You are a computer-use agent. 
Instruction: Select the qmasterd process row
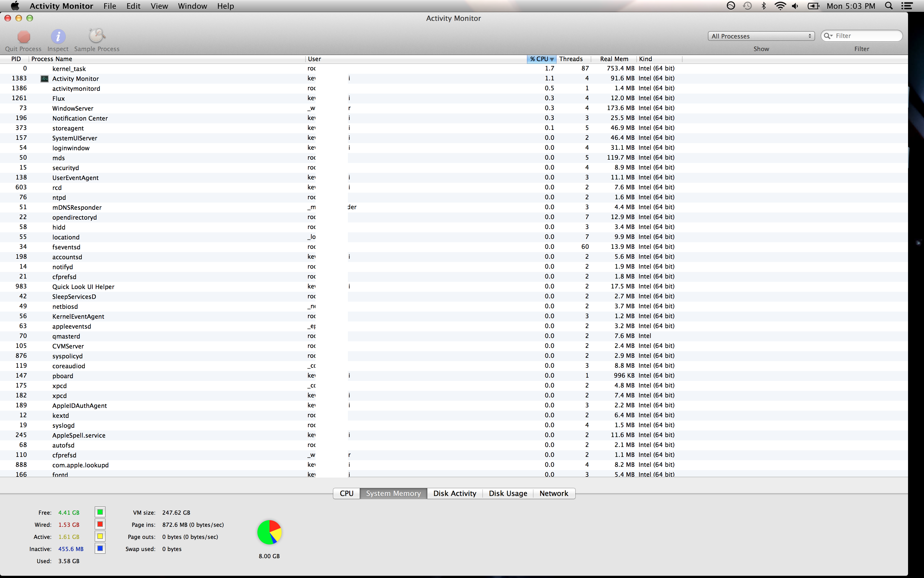click(x=453, y=336)
